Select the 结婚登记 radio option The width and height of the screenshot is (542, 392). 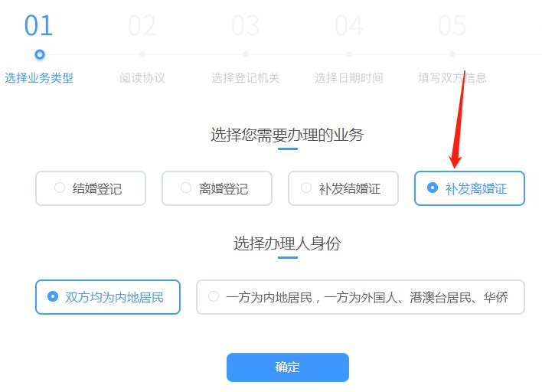click(x=90, y=188)
